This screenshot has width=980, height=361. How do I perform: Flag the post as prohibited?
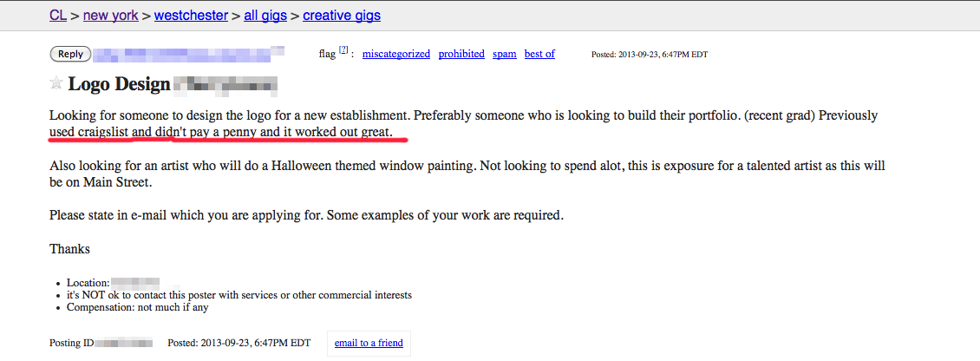click(x=461, y=54)
